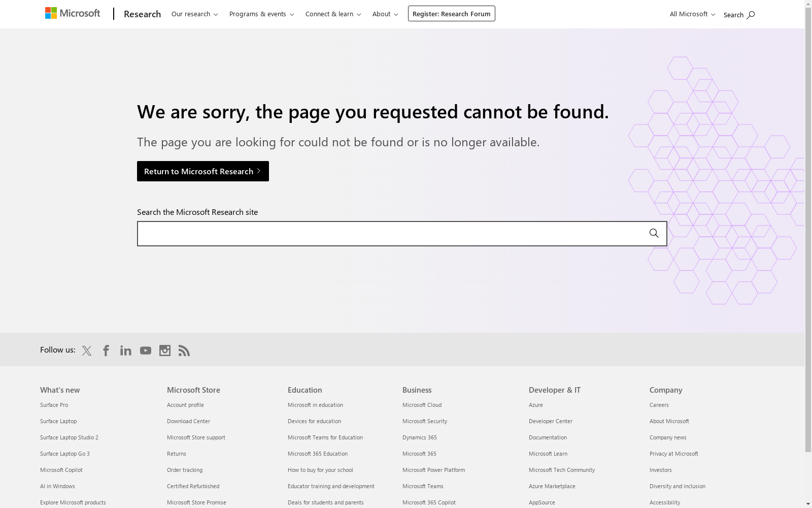Go to Research home link

(x=142, y=14)
